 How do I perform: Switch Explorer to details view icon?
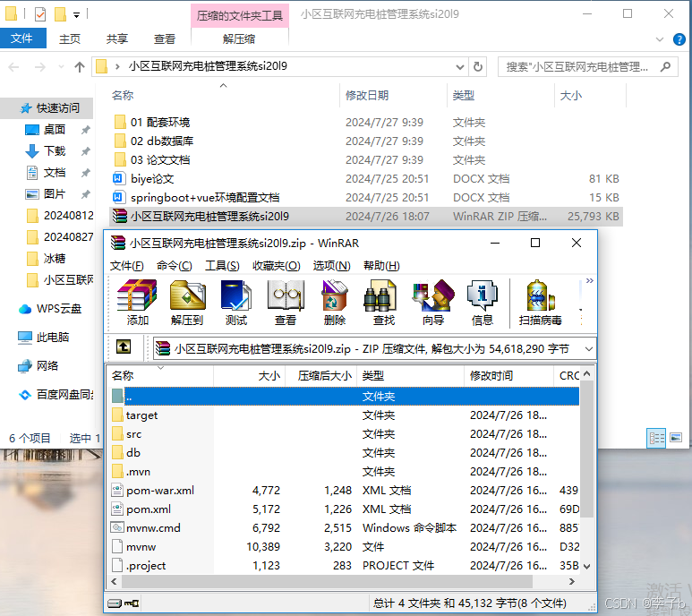656,438
